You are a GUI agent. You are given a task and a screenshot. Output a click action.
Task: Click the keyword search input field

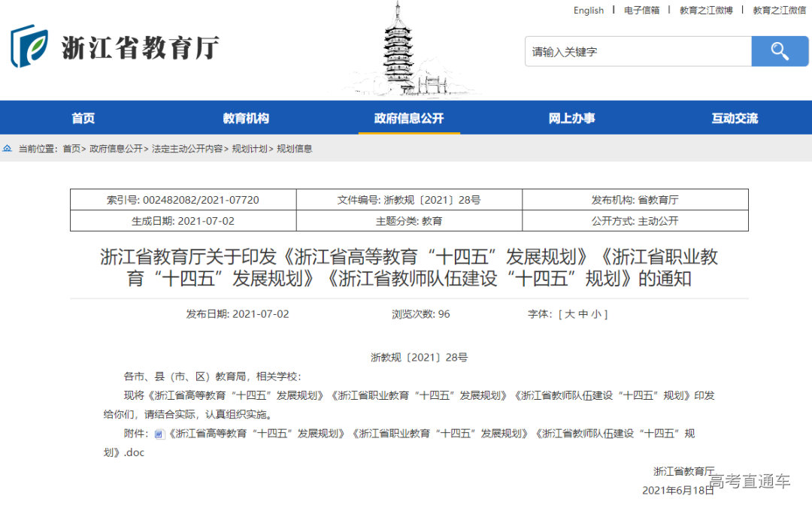point(639,51)
